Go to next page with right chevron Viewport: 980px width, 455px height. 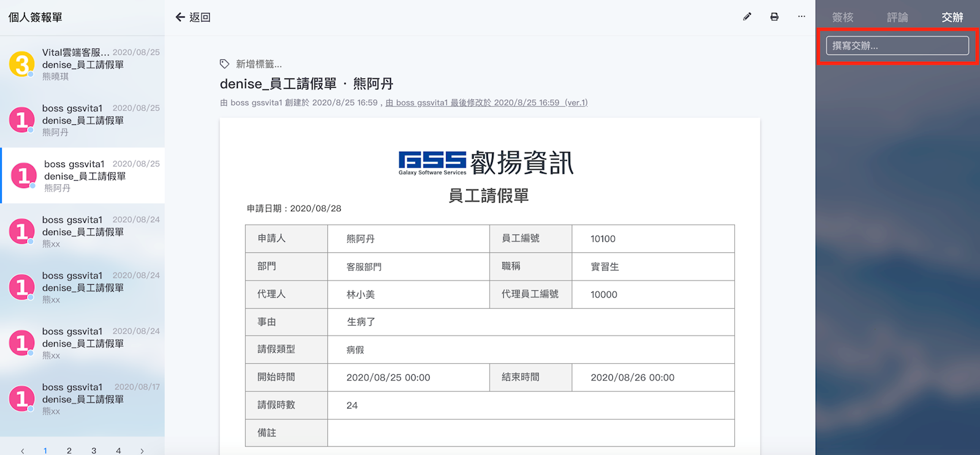142,451
